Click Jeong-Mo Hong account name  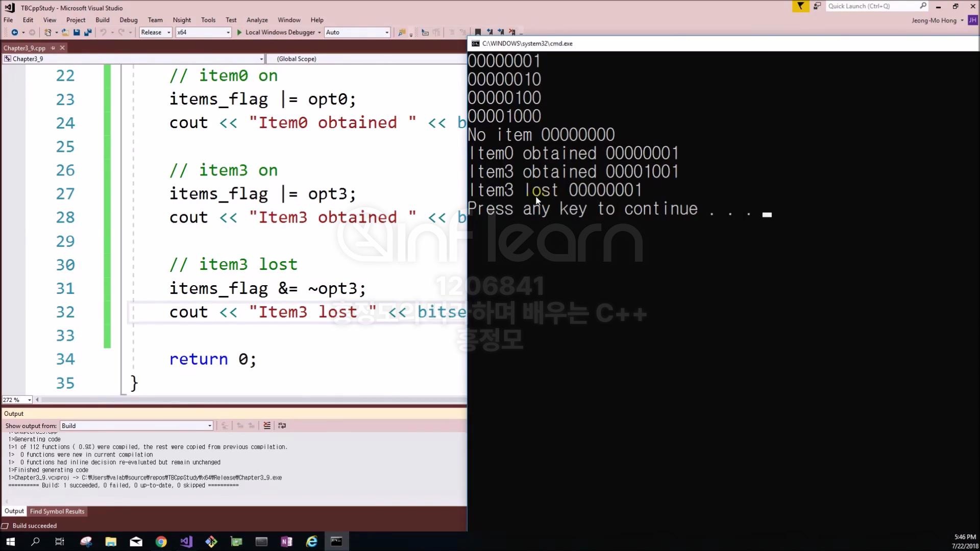[934, 20]
